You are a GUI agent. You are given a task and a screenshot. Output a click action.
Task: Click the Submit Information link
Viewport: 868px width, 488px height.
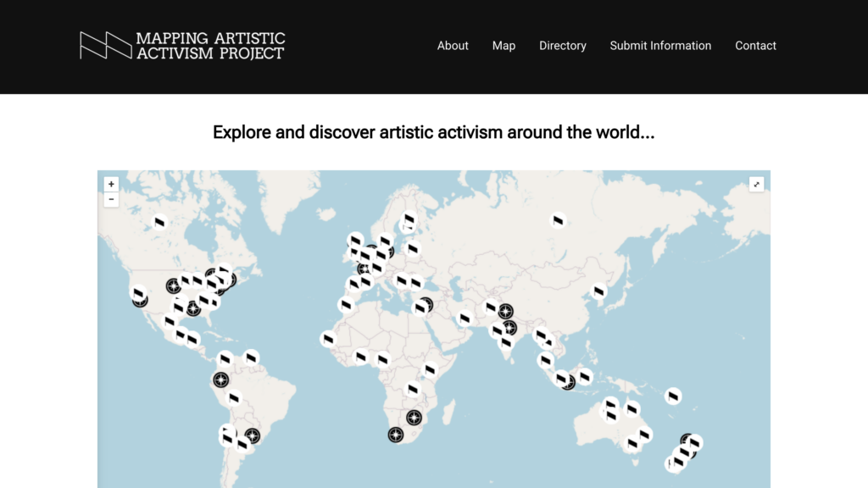660,46
